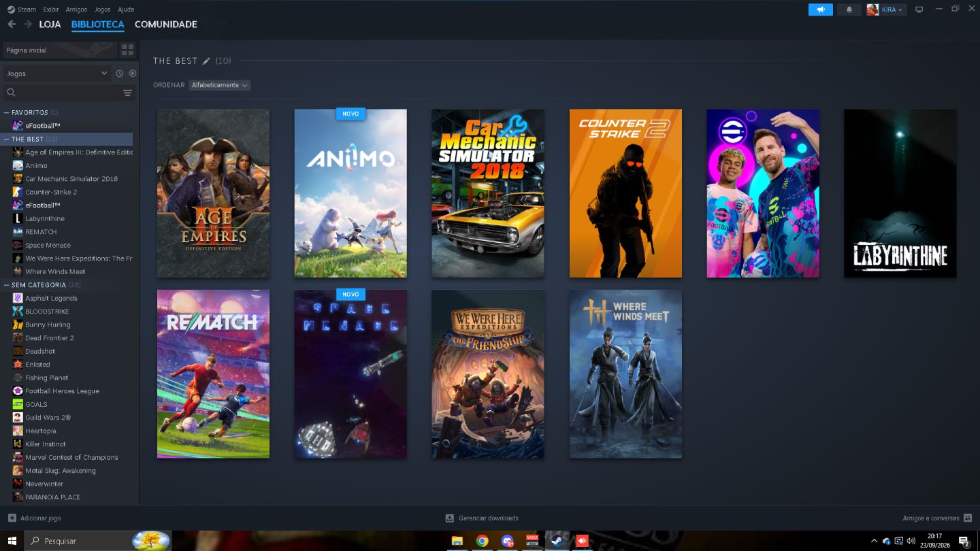Switch to collections grid view icon
This screenshot has width=980, height=551.
pyautogui.click(x=127, y=50)
